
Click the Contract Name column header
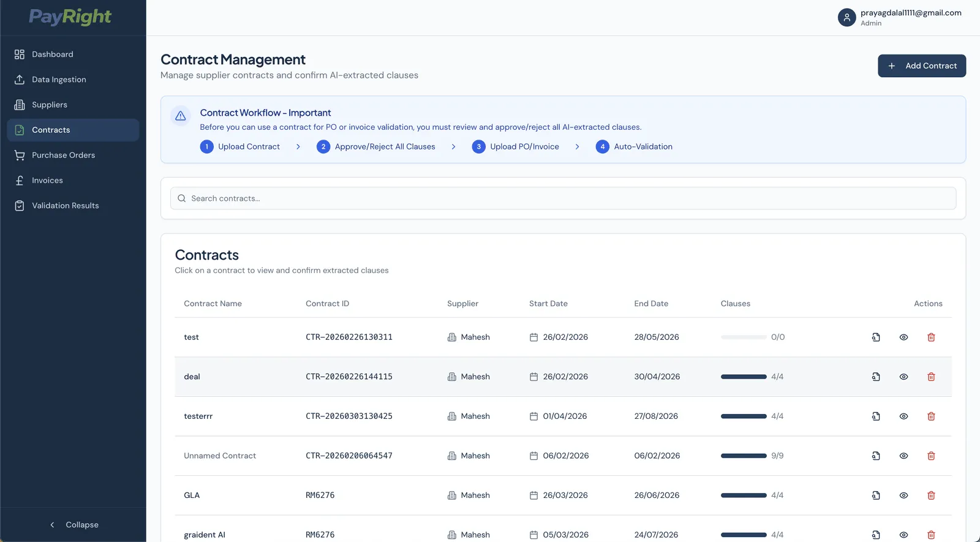point(213,304)
